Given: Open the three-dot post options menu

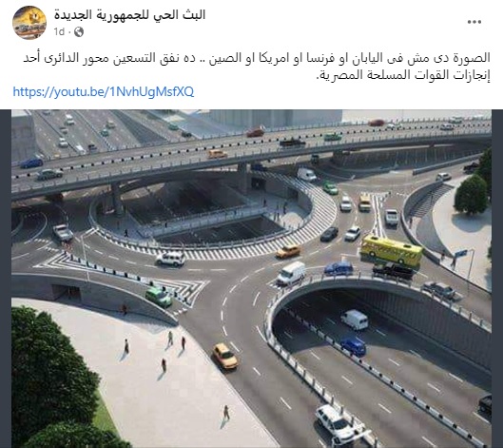Looking at the screenshot, I should (474, 22).
